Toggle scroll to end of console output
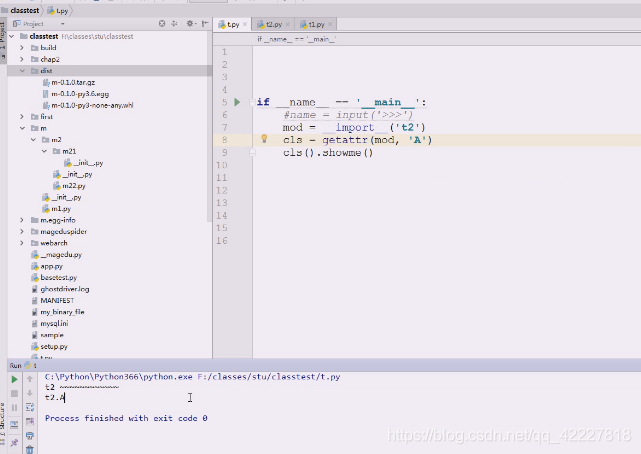 click(29, 421)
